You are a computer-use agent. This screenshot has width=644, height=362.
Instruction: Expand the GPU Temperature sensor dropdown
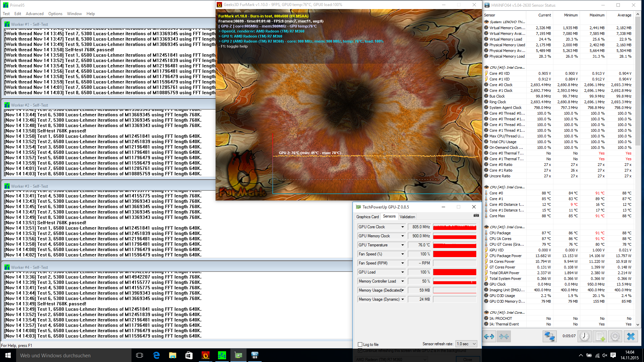[x=402, y=245]
